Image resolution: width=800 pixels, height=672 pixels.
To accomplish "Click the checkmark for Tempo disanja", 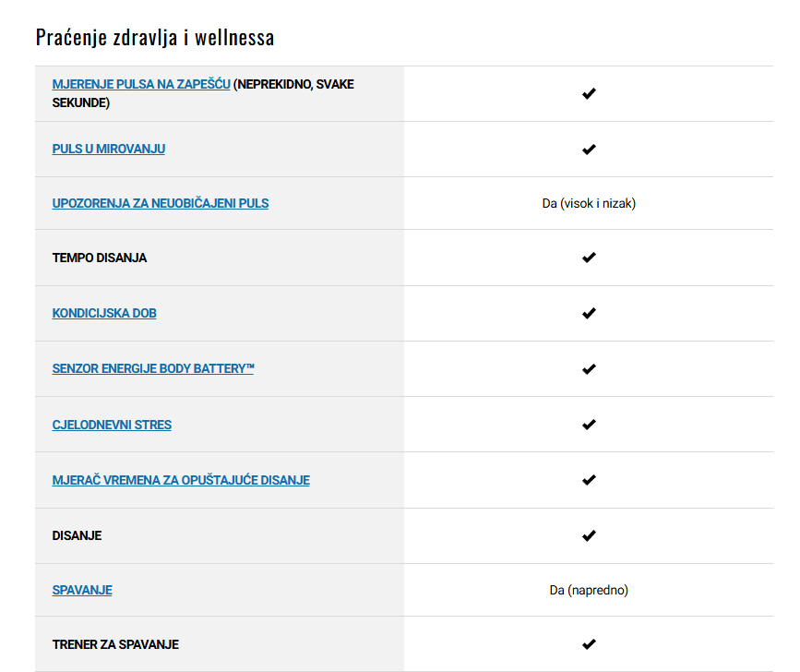I will [589, 258].
